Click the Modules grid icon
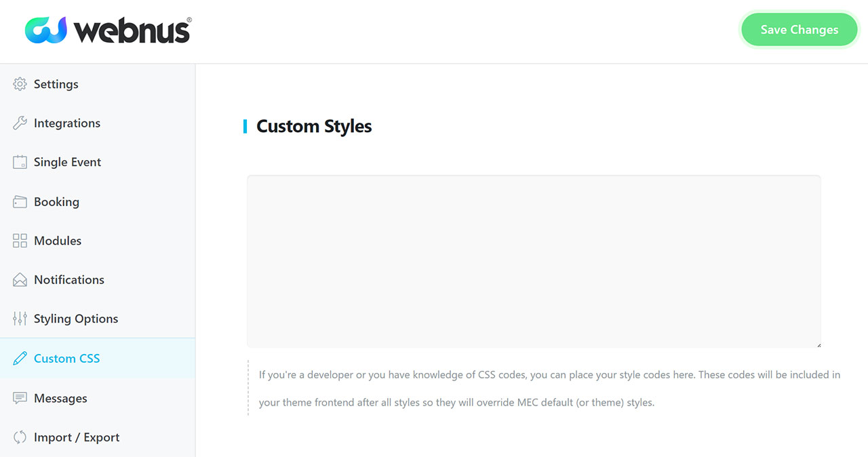This screenshot has width=868, height=457. (20, 241)
